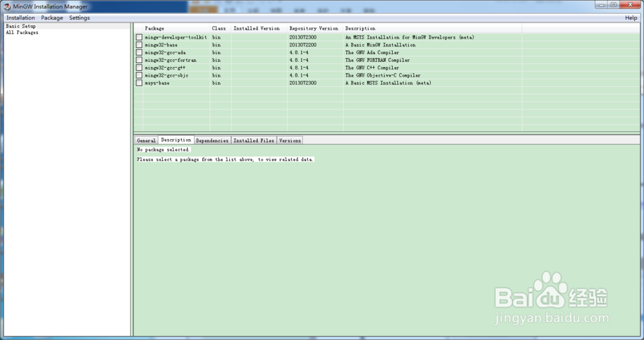
Task: Sort by Repository Version column header
Action: tap(315, 28)
